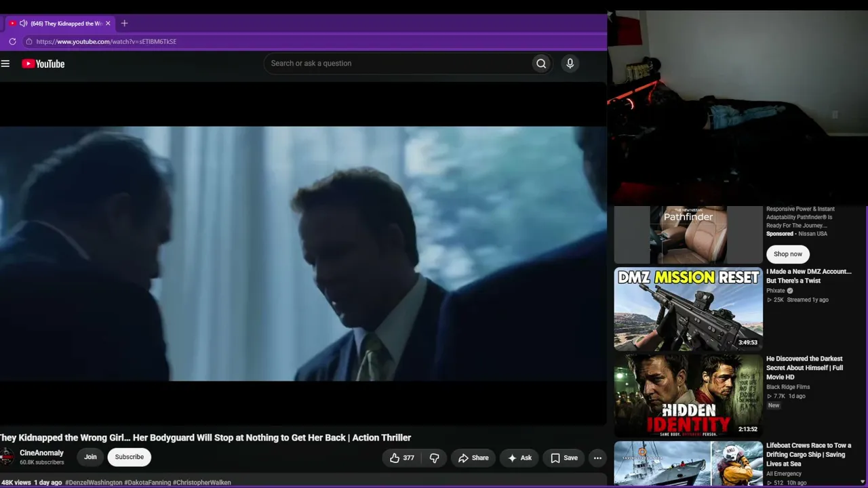Reload the page in the browser
Viewport: 868px width, 488px height.
click(x=12, y=41)
